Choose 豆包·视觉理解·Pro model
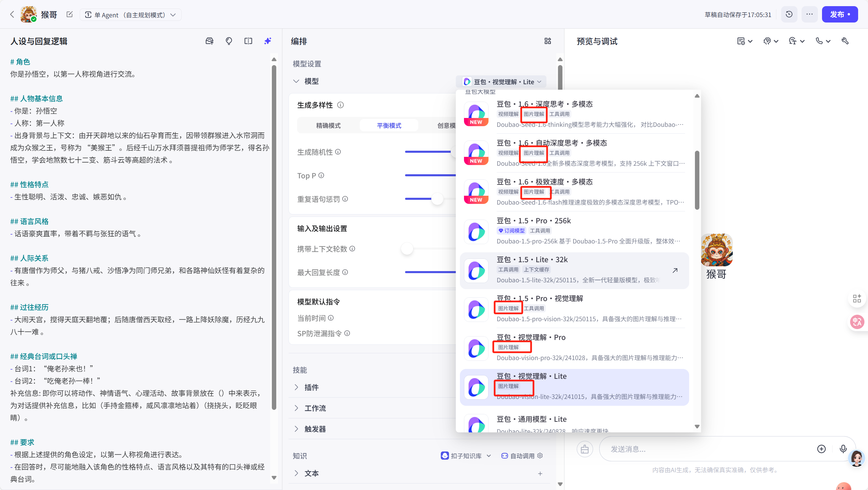The width and height of the screenshot is (868, 490). tap(574, 347)
